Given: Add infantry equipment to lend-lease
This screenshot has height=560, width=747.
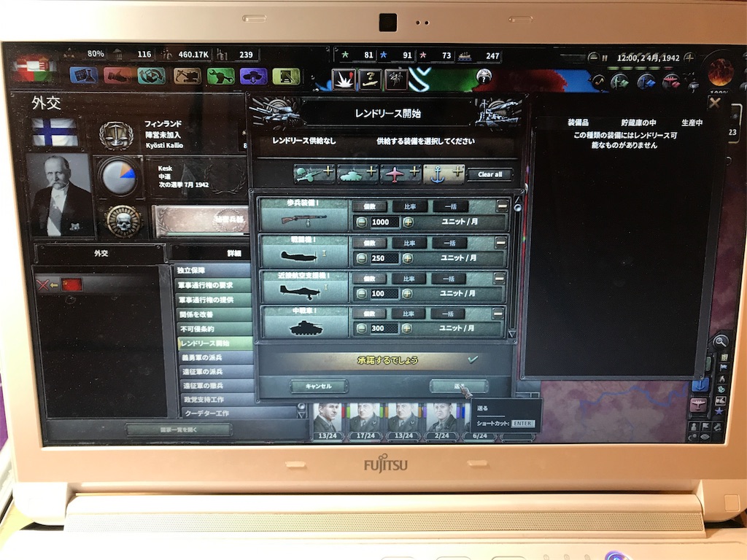Looking at the screenshot, I should [x=314, y=174].
